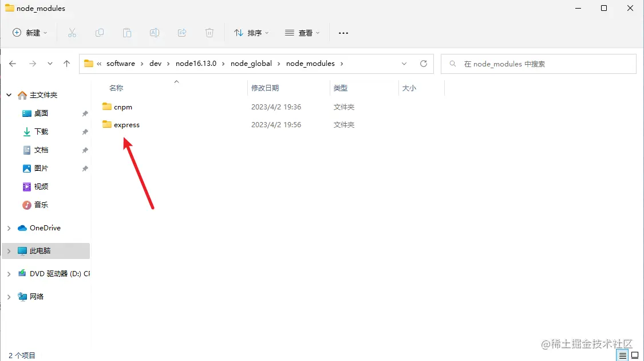Open the three-dots more options menu
The width and height of the screenshot is (644, 361).
pos(343,33)
